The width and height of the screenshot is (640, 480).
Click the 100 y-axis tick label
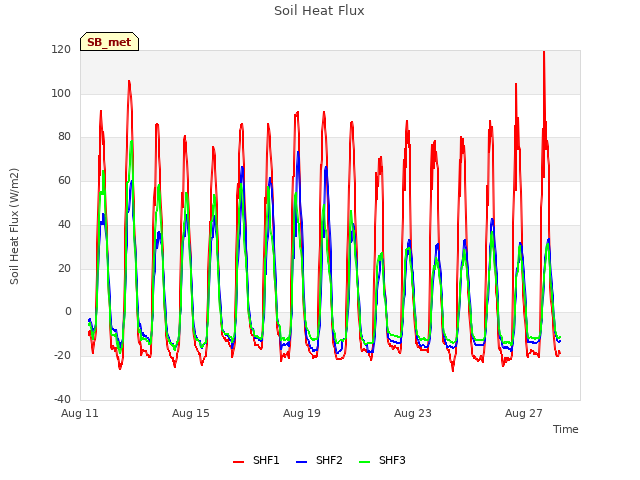tap(61, 93)
